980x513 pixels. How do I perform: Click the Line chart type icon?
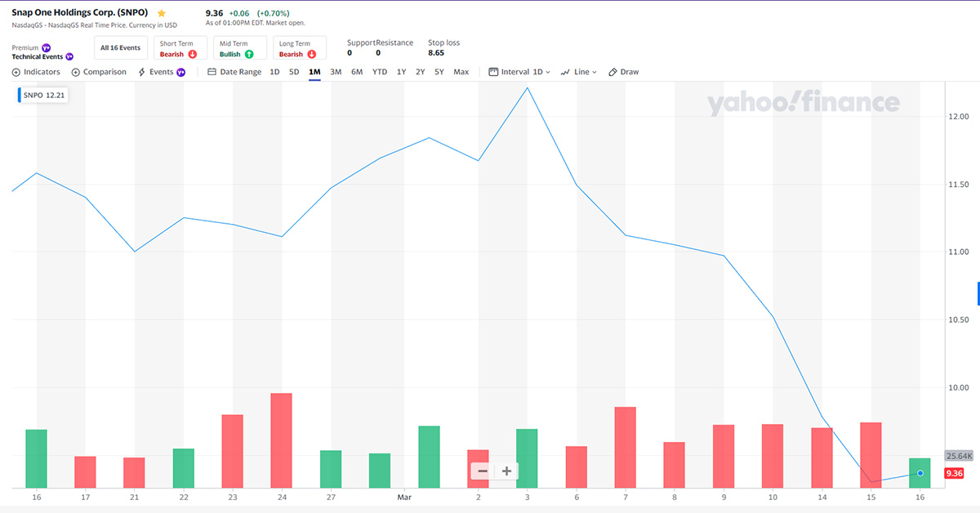565,72
